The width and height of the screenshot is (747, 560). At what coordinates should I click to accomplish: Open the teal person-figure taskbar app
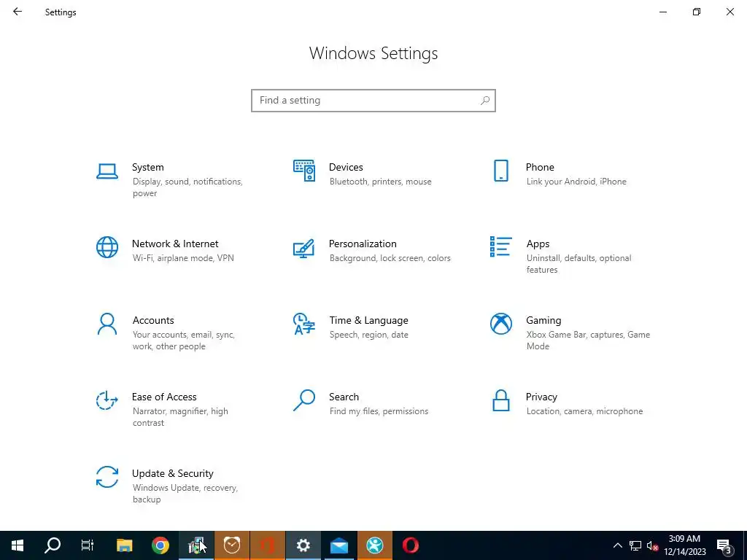[375, 545]
